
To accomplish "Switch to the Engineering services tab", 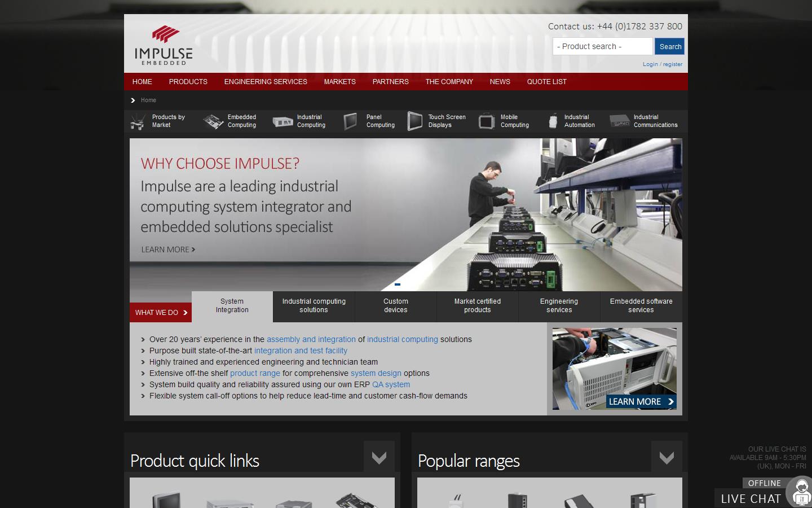I will point(559,305).
